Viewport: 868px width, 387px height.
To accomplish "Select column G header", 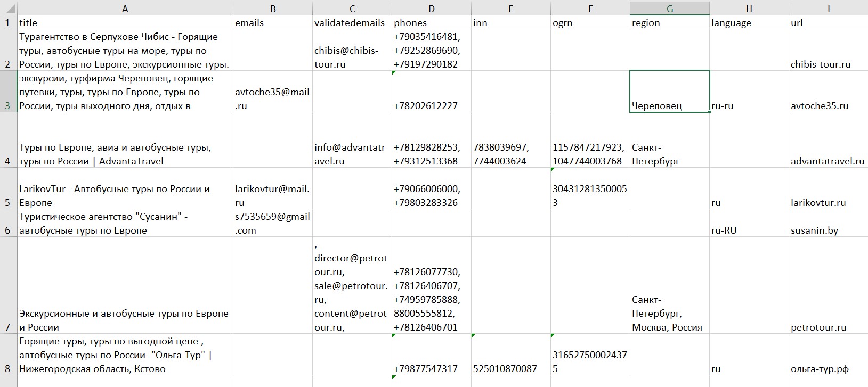I will [670, 8].
